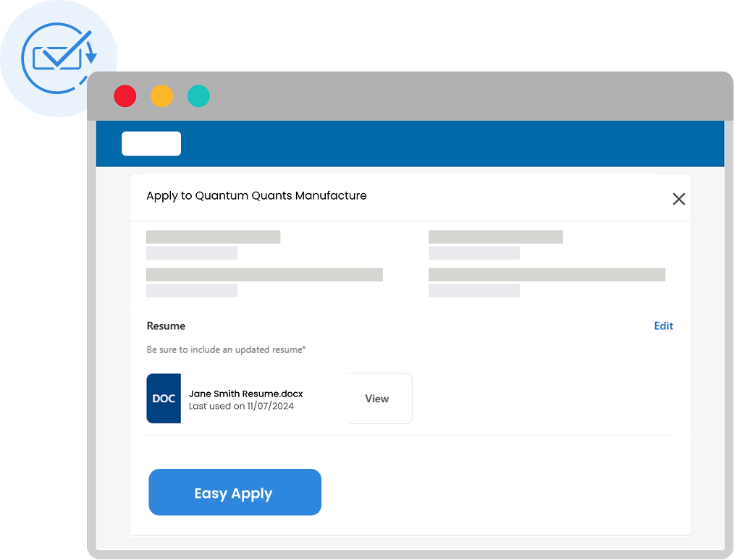This screenshot has height=560, width=737.
Task: Select the Jane Smith Resume document card
Action: point(279,399)
